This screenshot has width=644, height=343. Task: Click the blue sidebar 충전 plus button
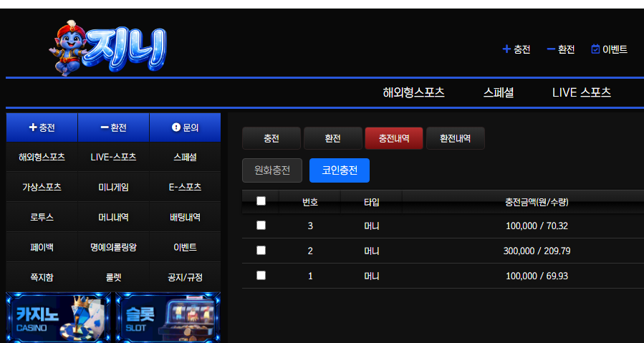[x=42, y=127]
